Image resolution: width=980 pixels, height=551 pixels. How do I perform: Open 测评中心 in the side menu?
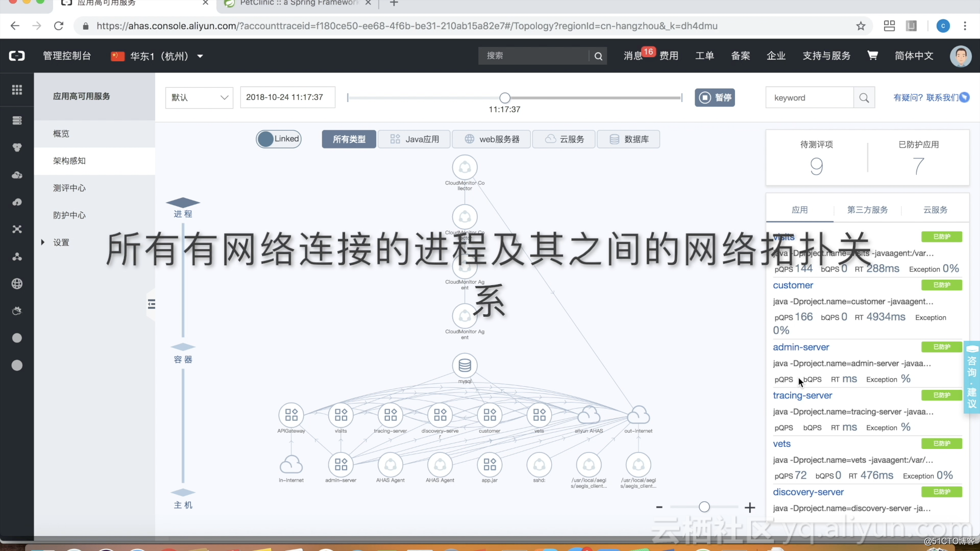coord(94,188)
